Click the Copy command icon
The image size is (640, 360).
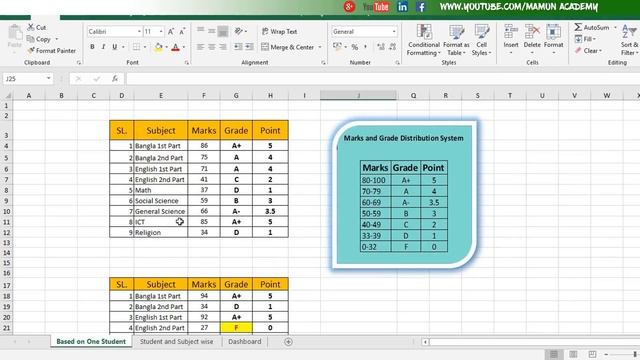(31, 39)
